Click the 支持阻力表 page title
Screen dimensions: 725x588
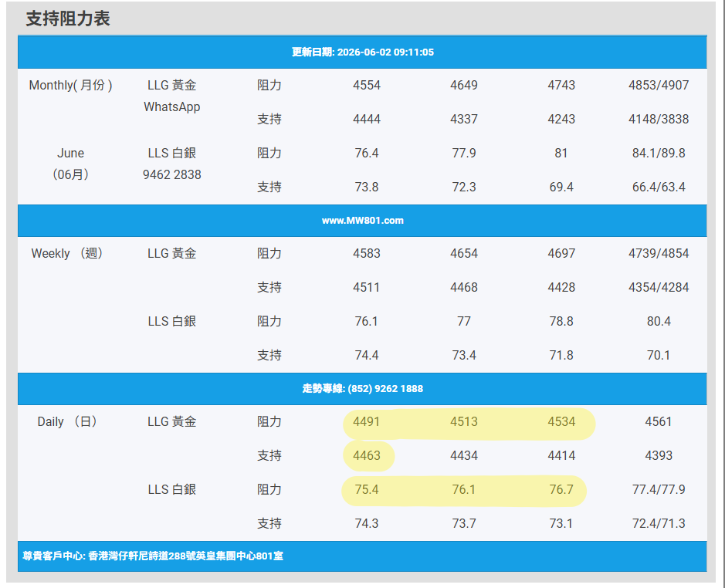[x=67, y=19]
